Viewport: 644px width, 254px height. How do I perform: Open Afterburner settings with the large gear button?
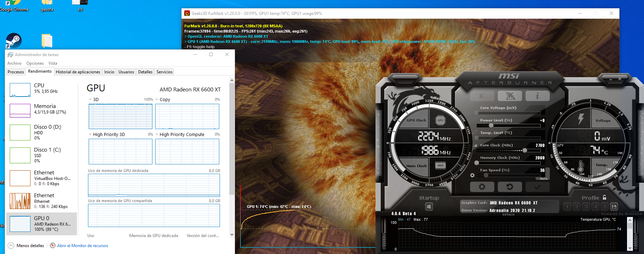pos(482,187)
